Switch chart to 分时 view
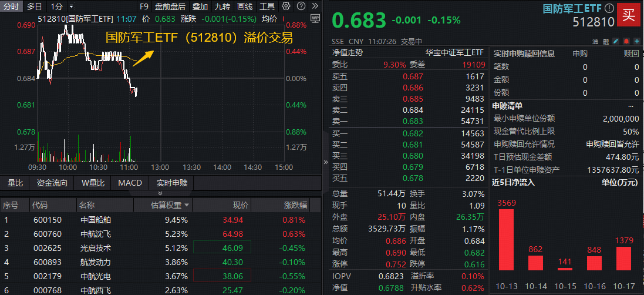The height and width of the screenshot is (295, 644). 11,6
